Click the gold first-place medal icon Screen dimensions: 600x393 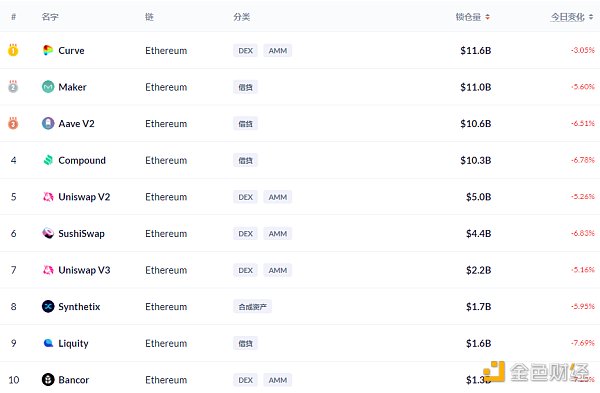click(x=13, y=50)
